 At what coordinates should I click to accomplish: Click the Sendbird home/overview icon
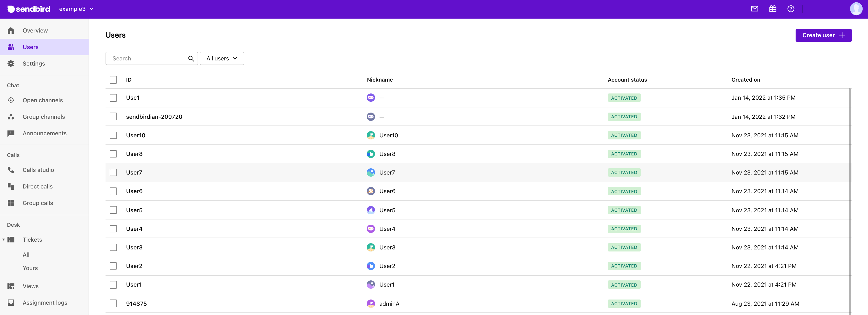click(11, 30)
